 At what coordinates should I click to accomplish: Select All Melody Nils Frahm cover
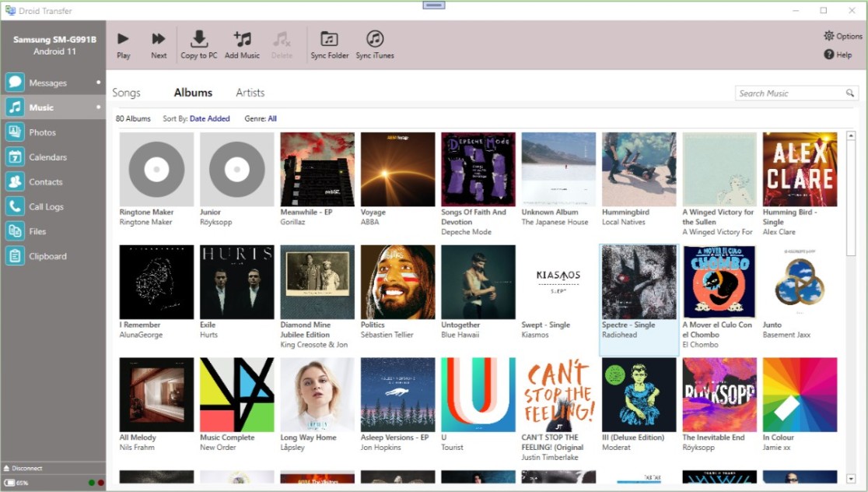pyautogui.click(x=156, y=395)
